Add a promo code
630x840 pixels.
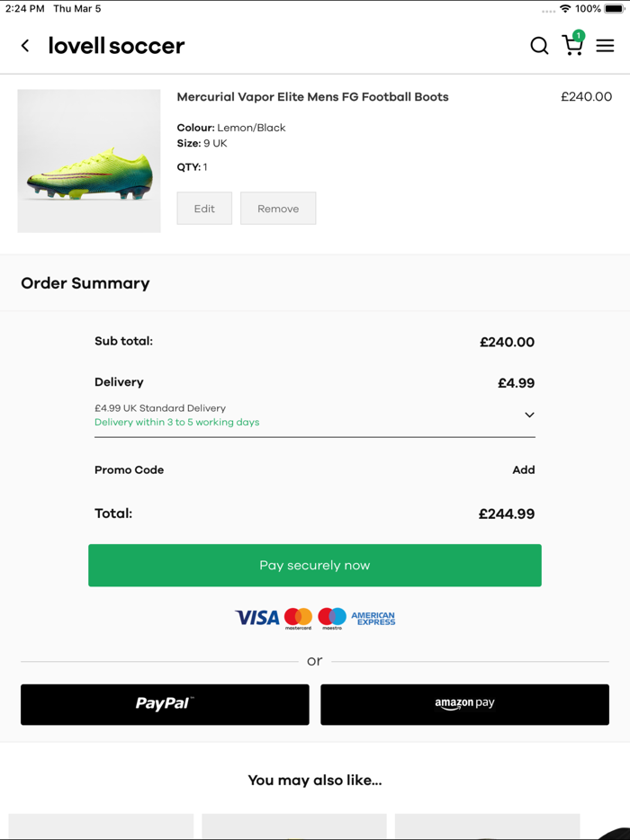pos(523,470)
